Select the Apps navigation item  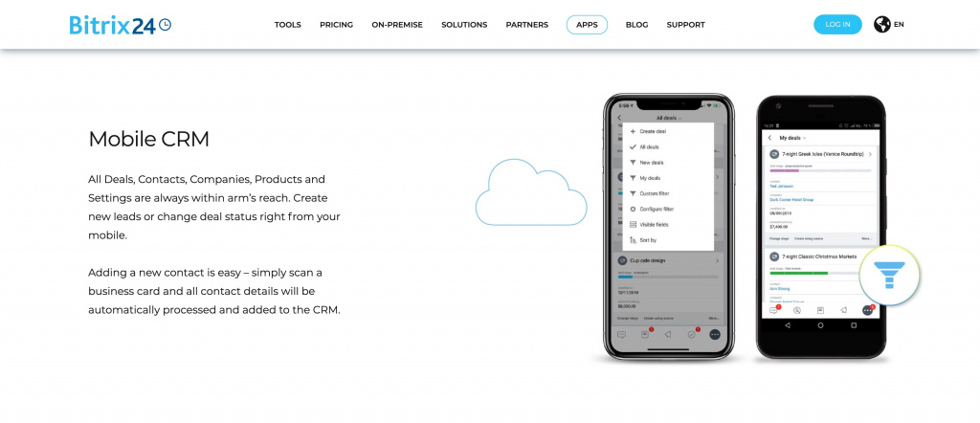tap(587, 25)
